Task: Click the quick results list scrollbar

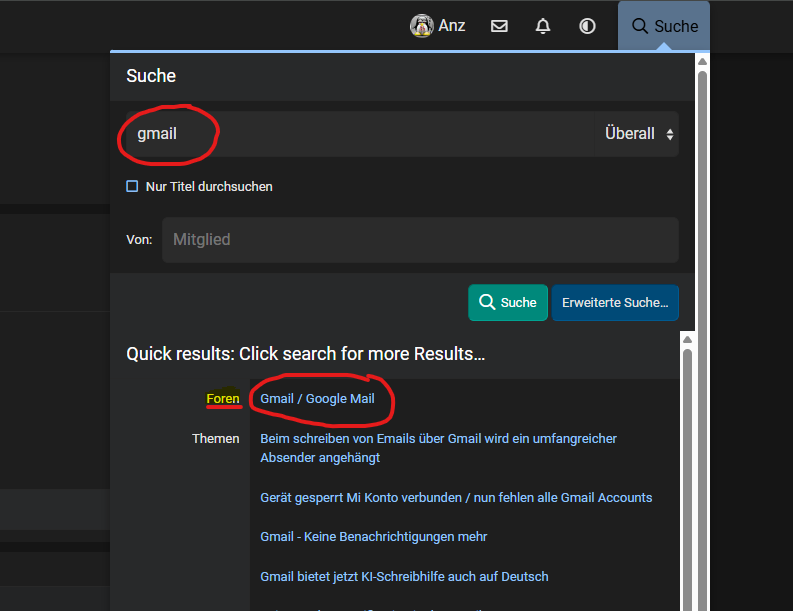Action: pos(687,470)
